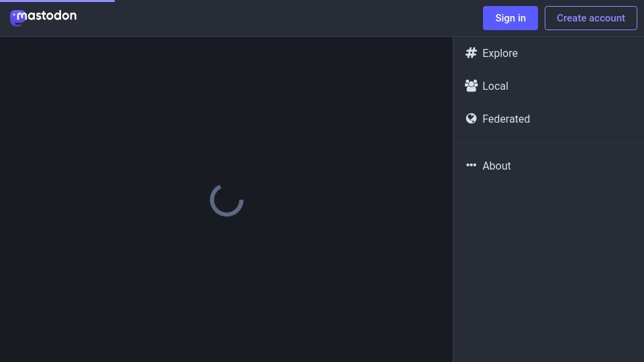The height and width of the screenshot is (362, 644).
Task: Open the Local timeline link
Action: [x=548, y=86]
